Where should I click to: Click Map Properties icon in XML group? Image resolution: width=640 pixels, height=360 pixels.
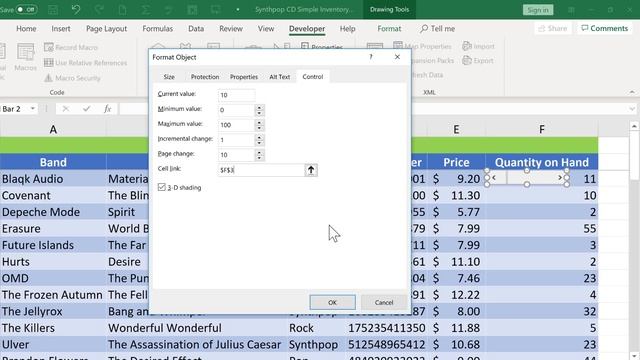coord(398,46)
